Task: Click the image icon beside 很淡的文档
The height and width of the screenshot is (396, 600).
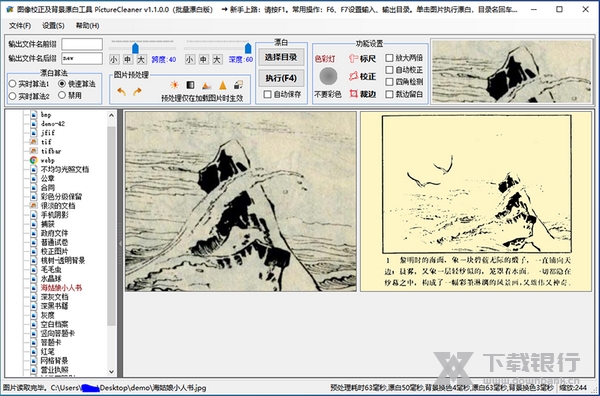Action: (34, 206)
